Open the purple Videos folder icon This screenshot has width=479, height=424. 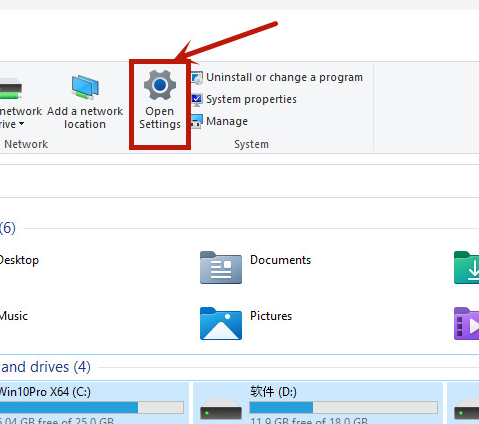[467, 323]
